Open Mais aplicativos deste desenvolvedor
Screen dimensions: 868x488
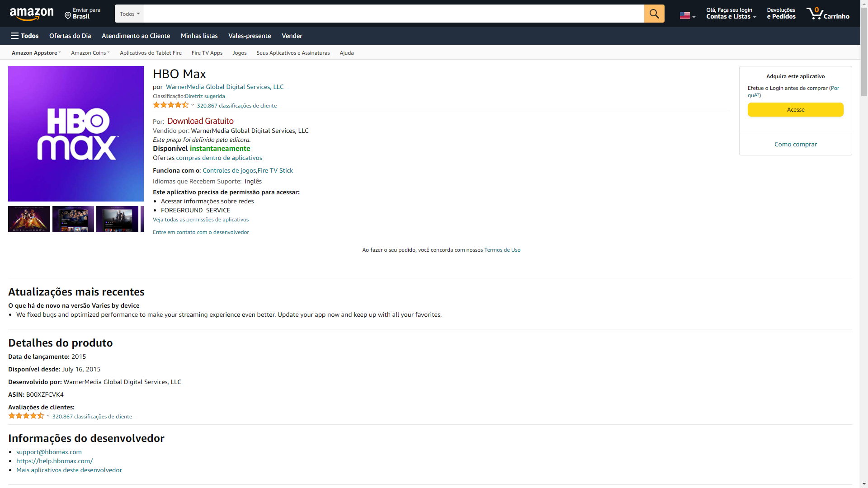69,470
